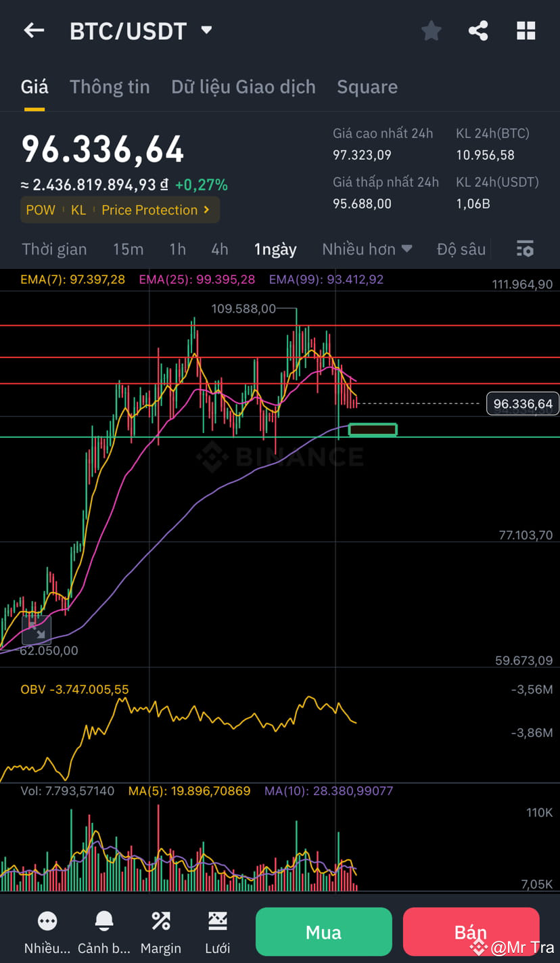This screenshot has width=560, height=963.
Task: Favorite BTC/USDT using the star icon
Action: 431,30
